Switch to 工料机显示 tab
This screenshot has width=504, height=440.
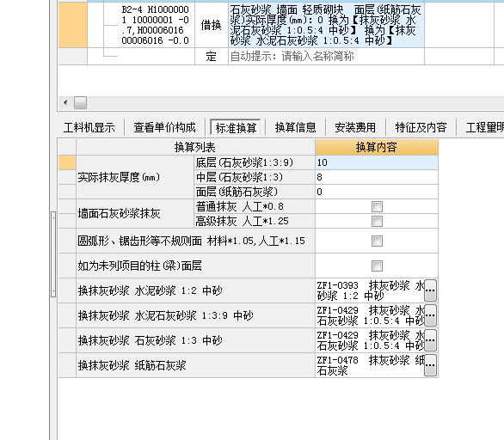coord(89,127)
